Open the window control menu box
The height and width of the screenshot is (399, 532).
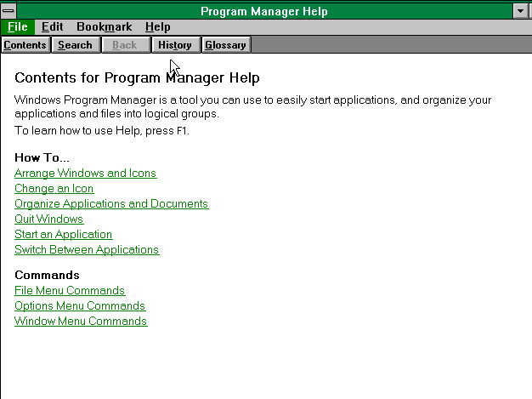(x=8, y=11)
